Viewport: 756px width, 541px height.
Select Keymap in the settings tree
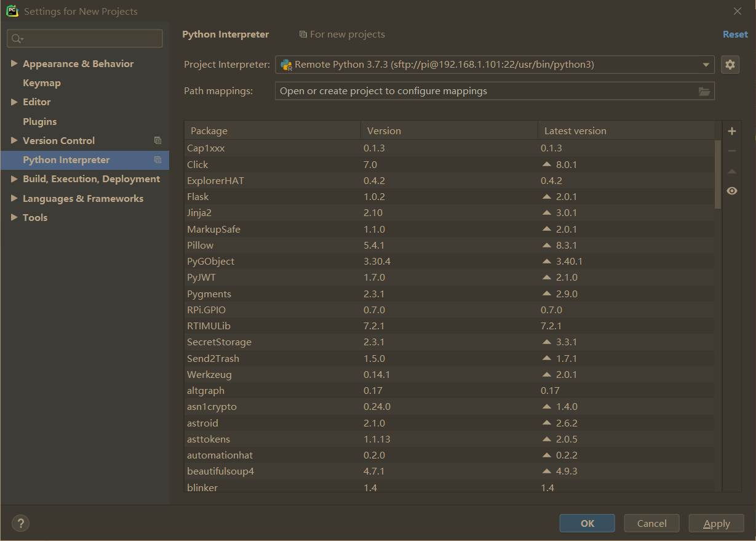click(x=42, y=82)
